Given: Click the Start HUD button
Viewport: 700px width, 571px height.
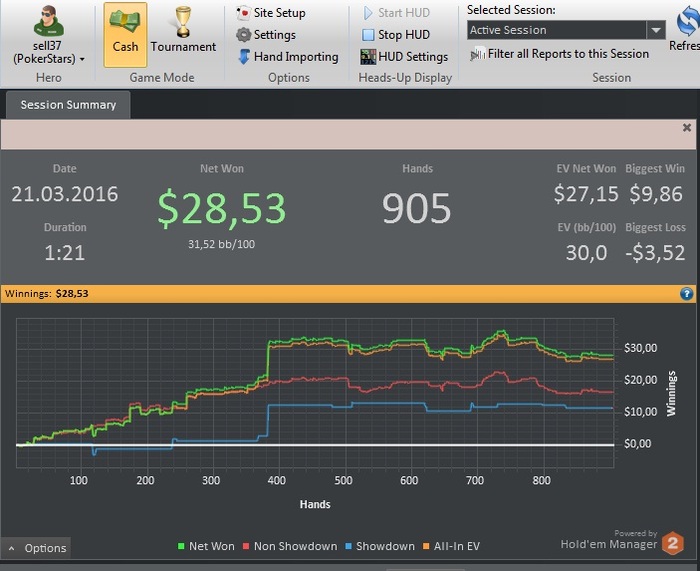Looking at the screenshot, I should tap(396, 13).
